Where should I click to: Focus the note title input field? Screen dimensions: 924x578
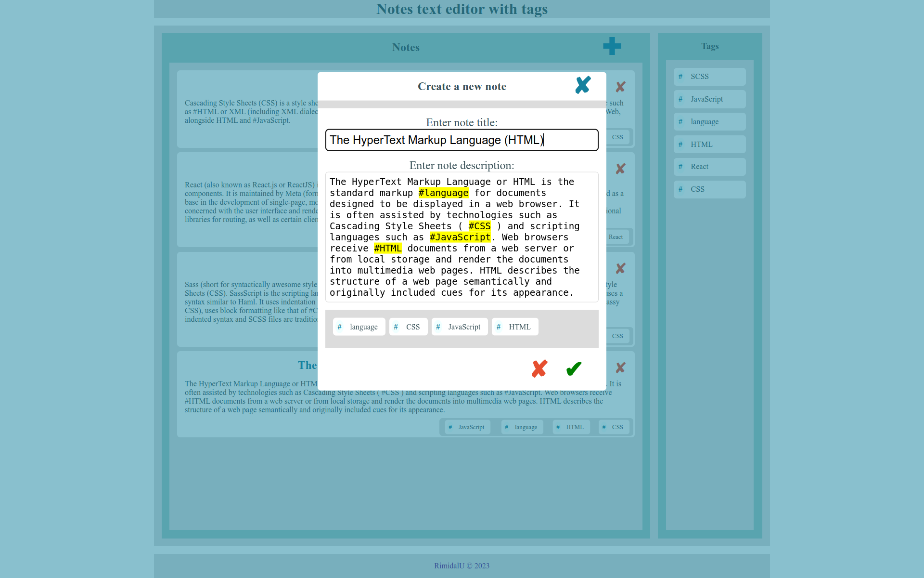[x=462, y=140]
